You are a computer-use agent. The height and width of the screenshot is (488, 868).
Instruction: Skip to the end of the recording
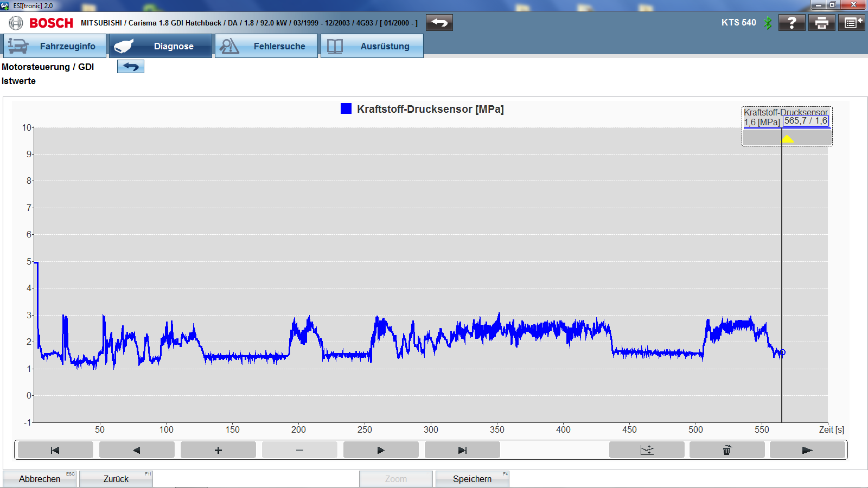coord(462,450)
